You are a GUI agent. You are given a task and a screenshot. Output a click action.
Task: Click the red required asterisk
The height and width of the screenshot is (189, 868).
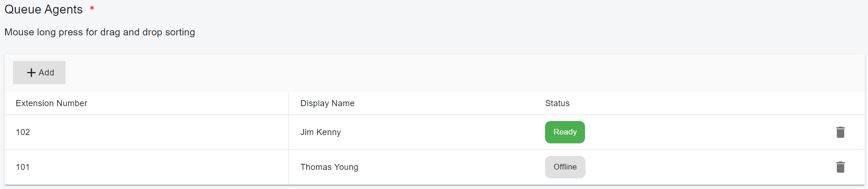[92, 8]
